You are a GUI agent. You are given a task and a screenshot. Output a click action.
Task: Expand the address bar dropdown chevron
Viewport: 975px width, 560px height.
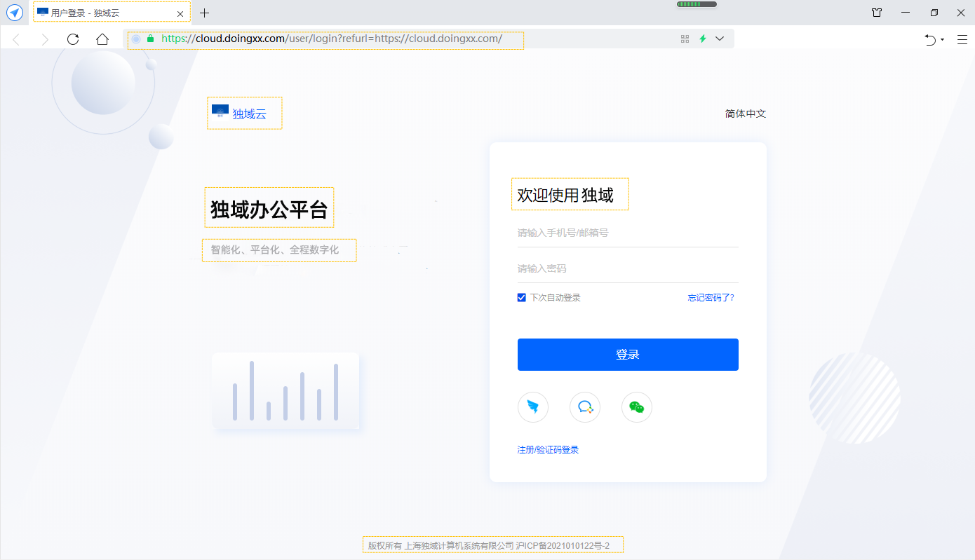click(720, 39)
